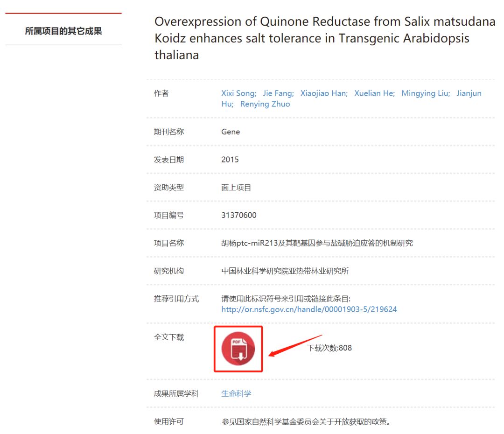The image size is (504, 434).
Task: Open Renying Zhuo's author page
Action: pos(265,104)
